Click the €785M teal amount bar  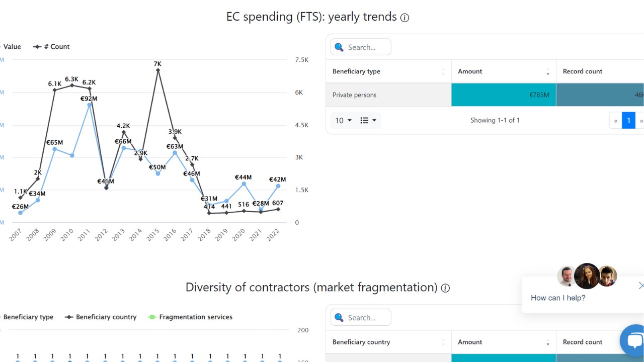click(504, 95)
